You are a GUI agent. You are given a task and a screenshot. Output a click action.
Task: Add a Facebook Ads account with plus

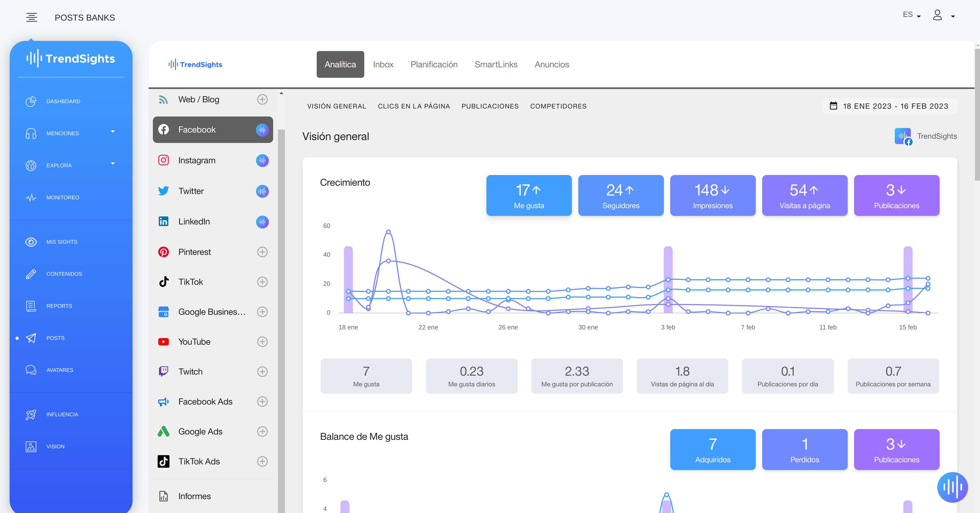tap(262, 402)
